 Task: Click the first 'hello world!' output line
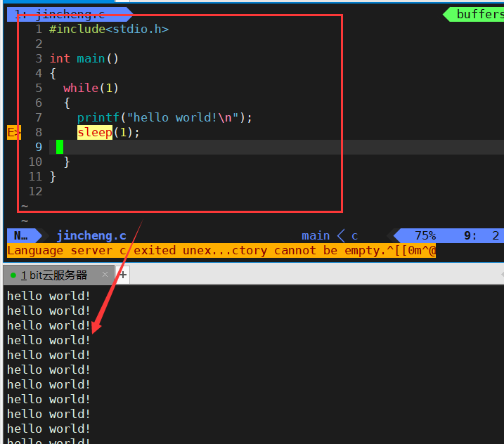[49, 296]
